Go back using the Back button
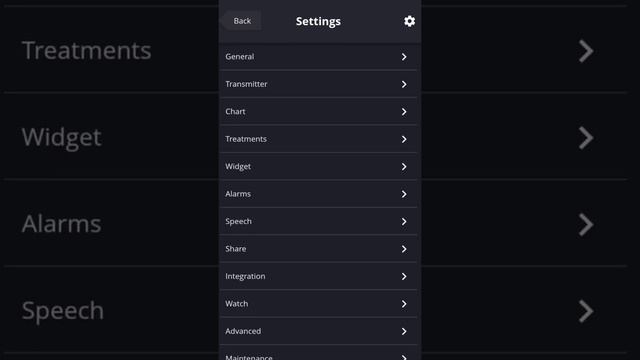Viewport: 640px width, 360px height. pos(242,21)
